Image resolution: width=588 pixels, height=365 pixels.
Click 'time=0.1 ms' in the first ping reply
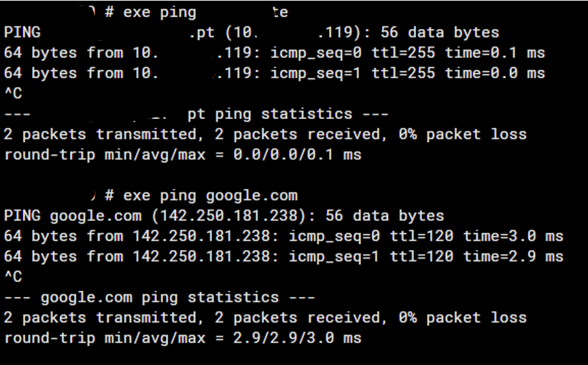coord(495,53)
